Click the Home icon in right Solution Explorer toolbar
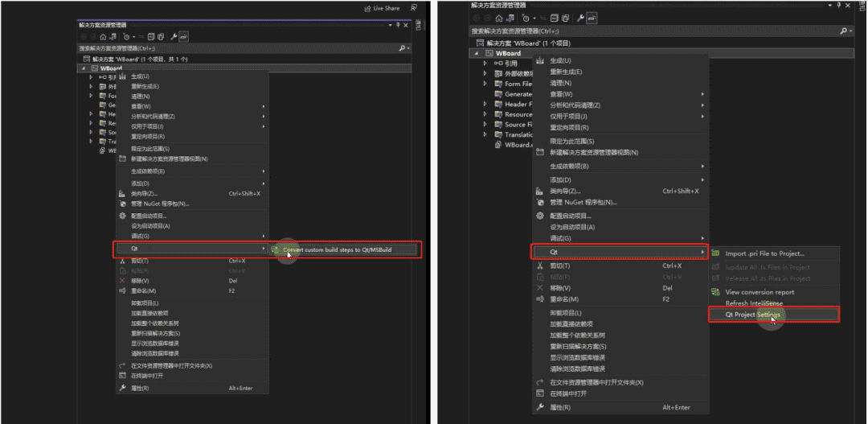 (499, 19)
